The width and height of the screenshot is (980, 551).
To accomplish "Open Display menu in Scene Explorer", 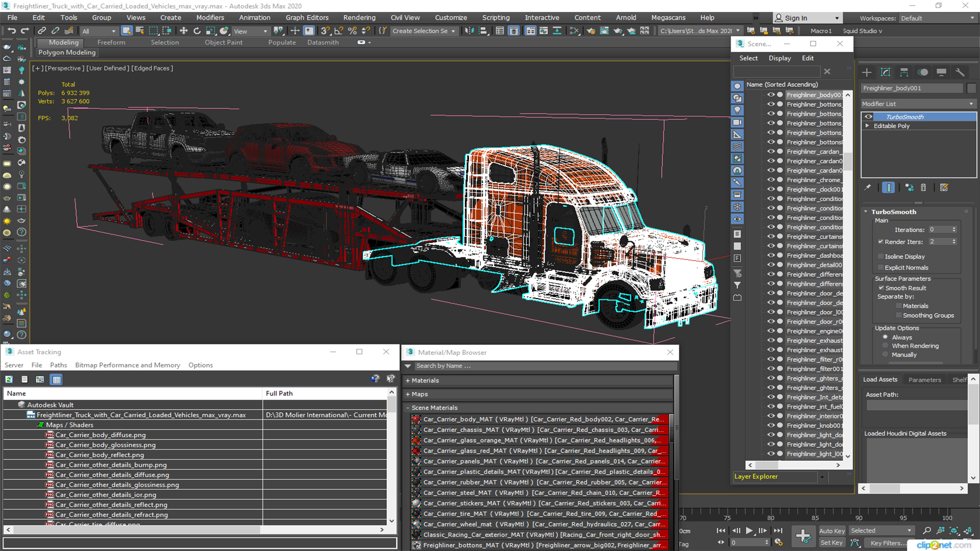I will coord(779,58).
